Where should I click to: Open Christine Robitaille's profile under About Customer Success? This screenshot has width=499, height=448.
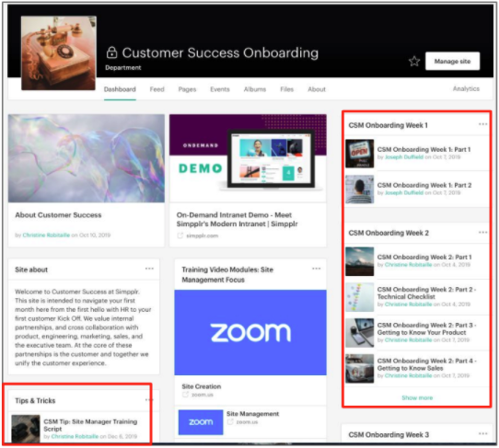(x=46, y=235)
